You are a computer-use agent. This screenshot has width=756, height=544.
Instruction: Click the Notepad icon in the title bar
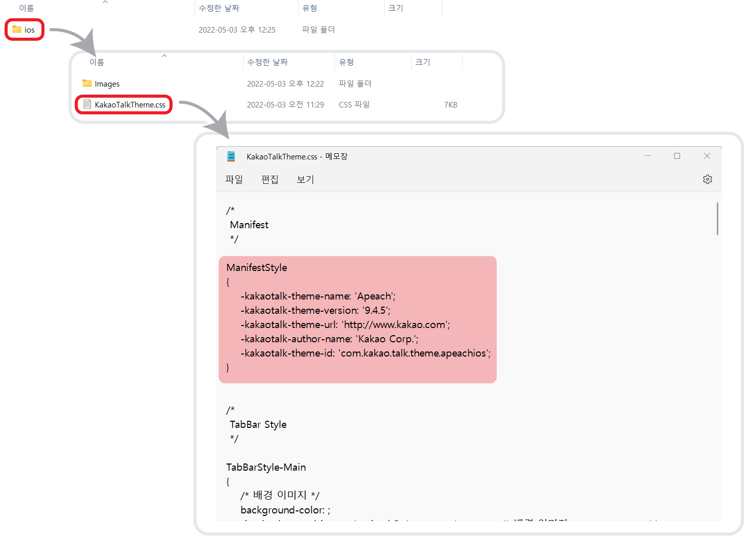[x=231, y=156]
